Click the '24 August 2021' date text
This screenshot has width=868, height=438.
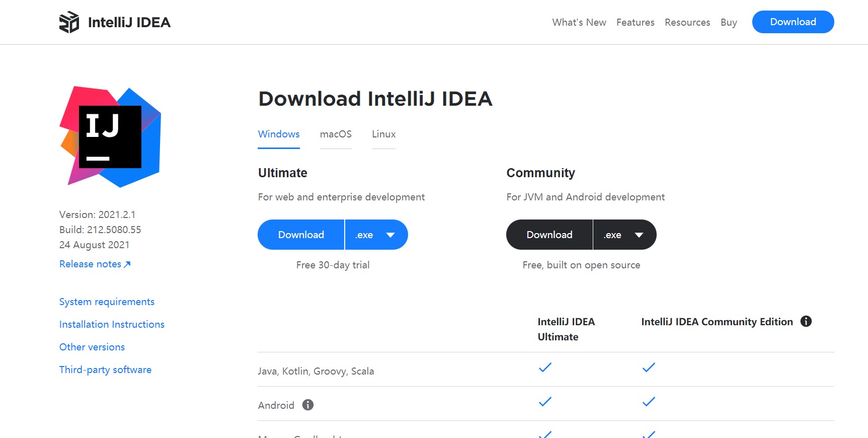tap(94, 245)
